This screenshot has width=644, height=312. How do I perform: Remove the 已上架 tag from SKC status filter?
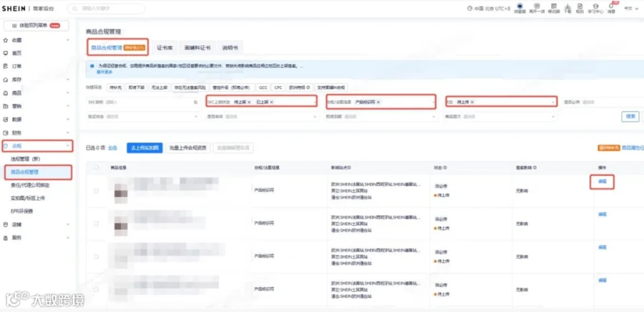272,102
